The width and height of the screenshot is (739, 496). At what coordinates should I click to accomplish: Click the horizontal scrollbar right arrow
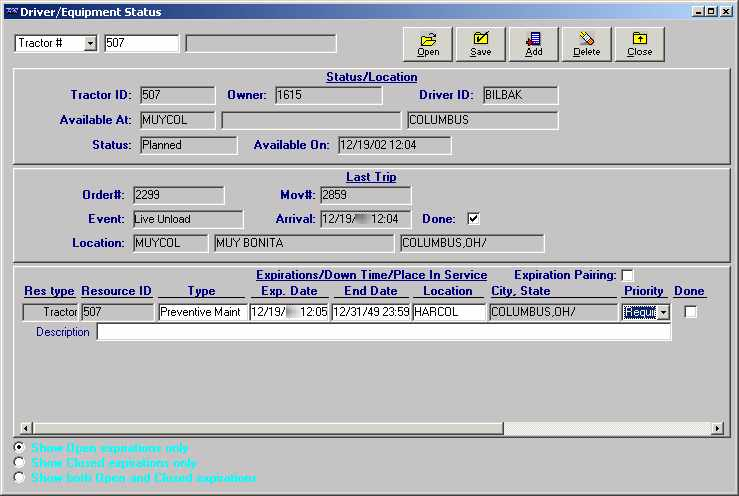point(716,428)
